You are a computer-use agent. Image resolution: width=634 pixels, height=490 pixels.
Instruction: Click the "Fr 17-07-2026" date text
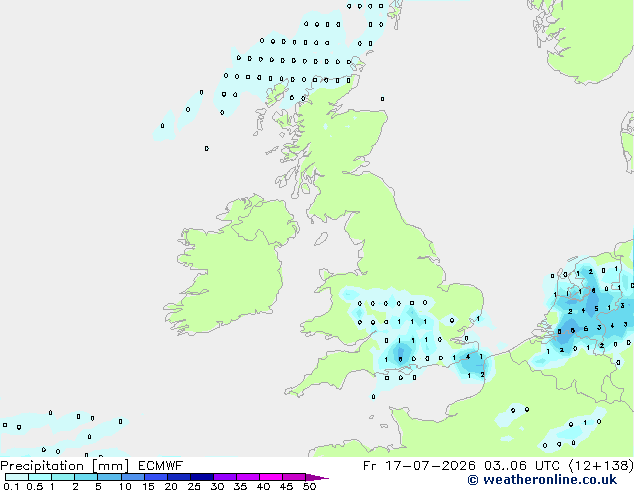pyautogui.click(x=419, y=466)
